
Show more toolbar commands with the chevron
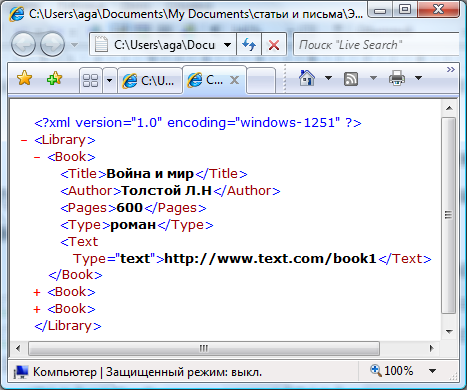[x=451, y=69]
